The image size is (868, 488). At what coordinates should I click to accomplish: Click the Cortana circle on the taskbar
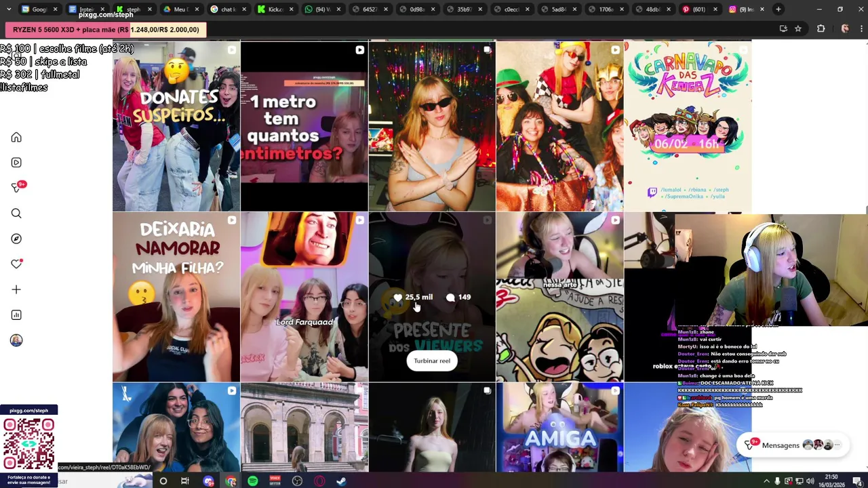[163, 481]
